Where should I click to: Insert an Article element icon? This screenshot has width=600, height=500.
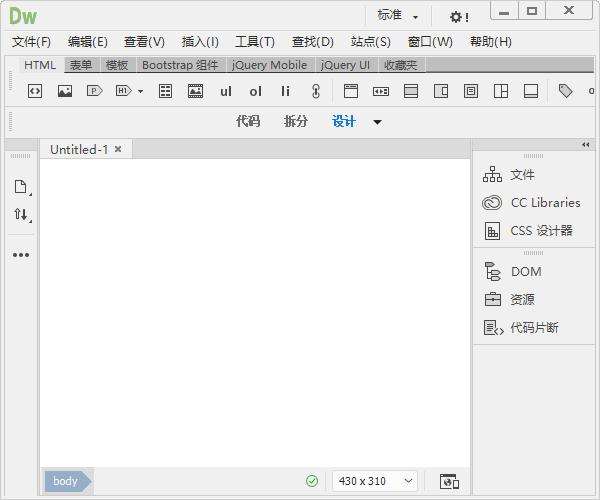click(x=471, y=91)
